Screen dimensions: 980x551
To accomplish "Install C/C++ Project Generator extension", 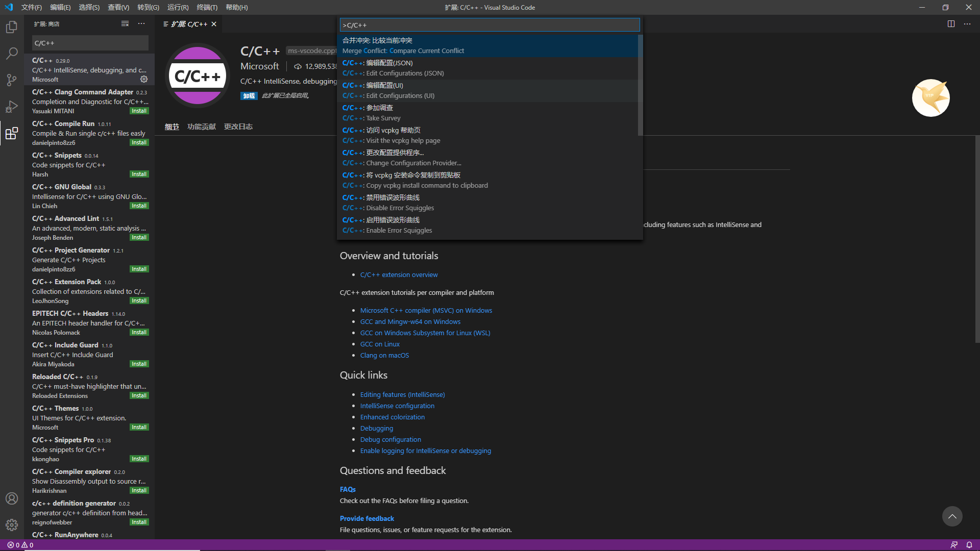I will pos(139,269).
